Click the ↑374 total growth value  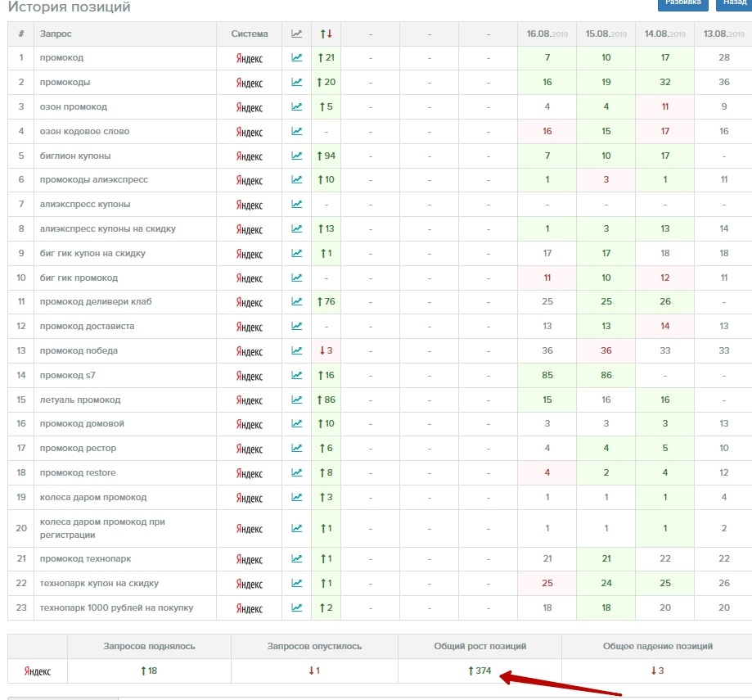pyautogui.click(x=480, y=671)
